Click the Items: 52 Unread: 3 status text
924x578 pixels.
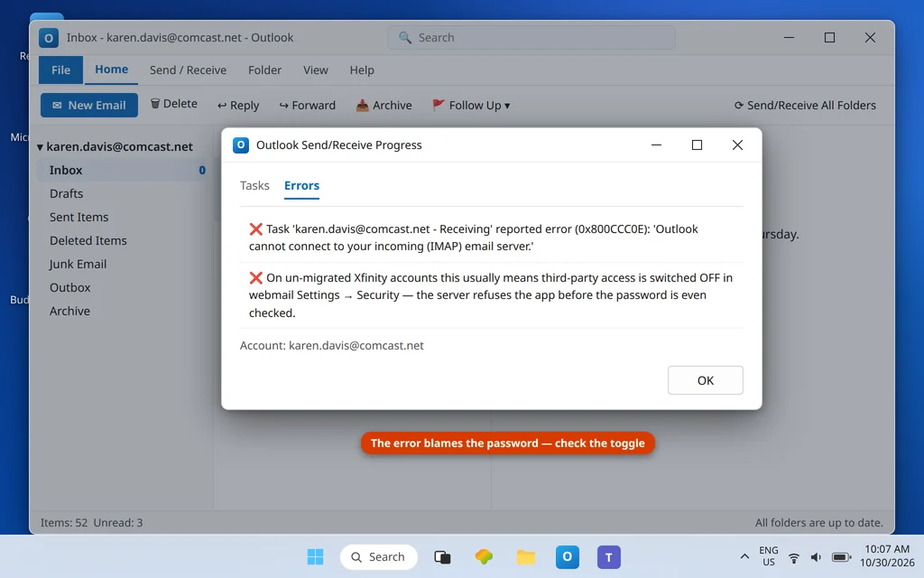(x=91, y=523)
